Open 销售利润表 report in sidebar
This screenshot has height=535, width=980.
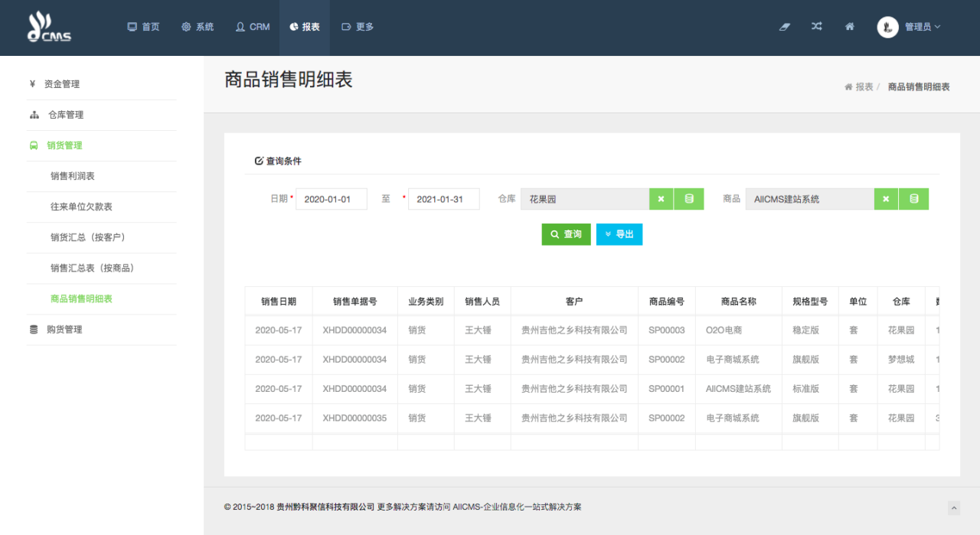point(73,176)
